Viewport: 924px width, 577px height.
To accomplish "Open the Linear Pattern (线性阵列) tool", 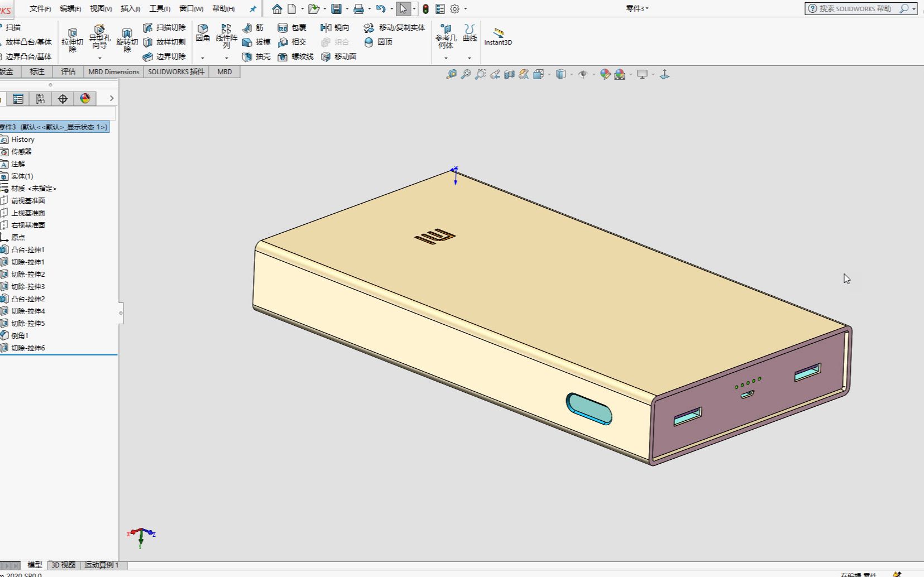I will (x=226, y=36).
